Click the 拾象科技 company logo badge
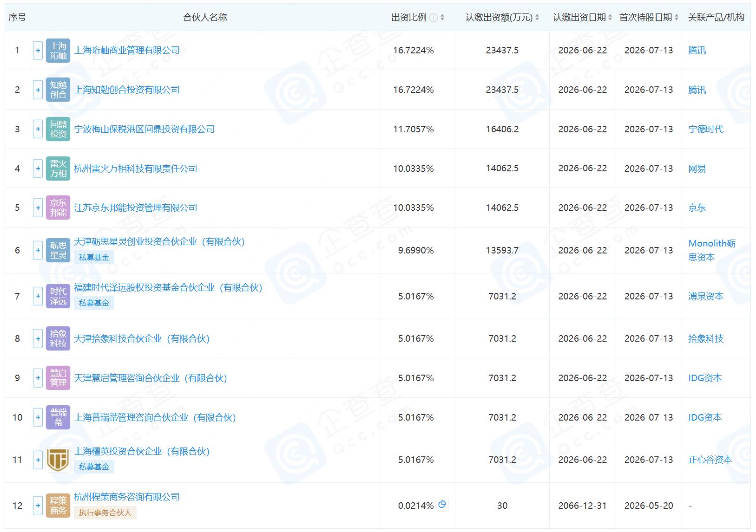The image size is (756, 532). (58, 338)
